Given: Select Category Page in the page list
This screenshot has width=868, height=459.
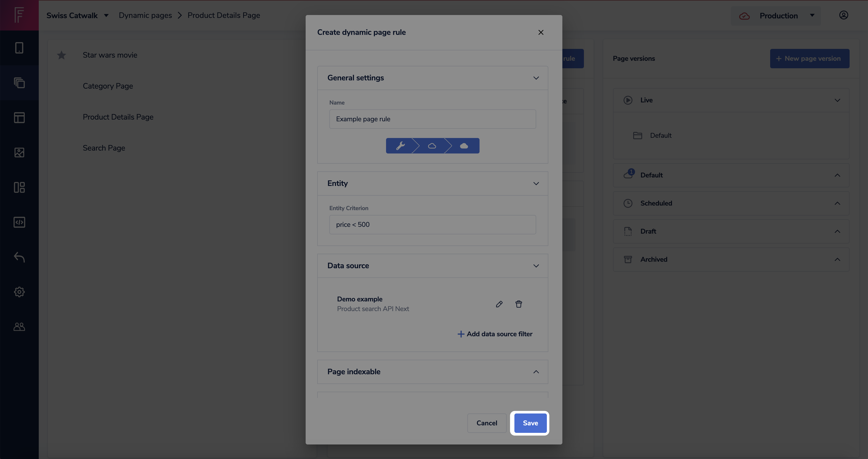Looking at the screenshot, I should point(108,86).
